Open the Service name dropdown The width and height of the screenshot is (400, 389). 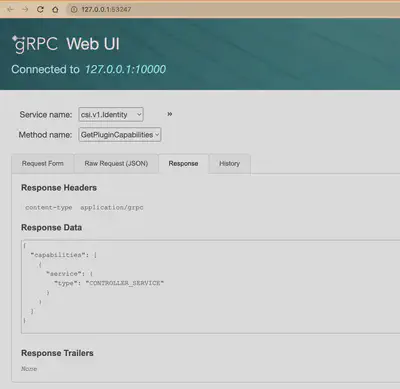tap(111, 114)
